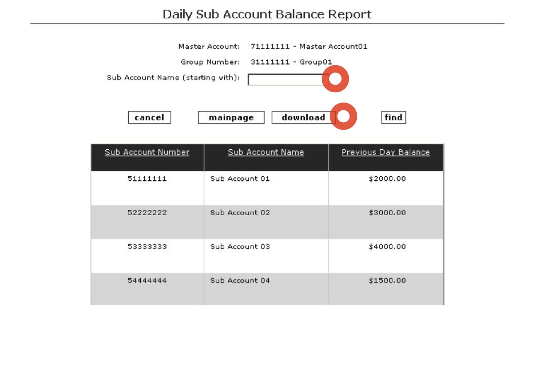
Task: Sort by Sub Account Number column header
Action: click(147, 152)
